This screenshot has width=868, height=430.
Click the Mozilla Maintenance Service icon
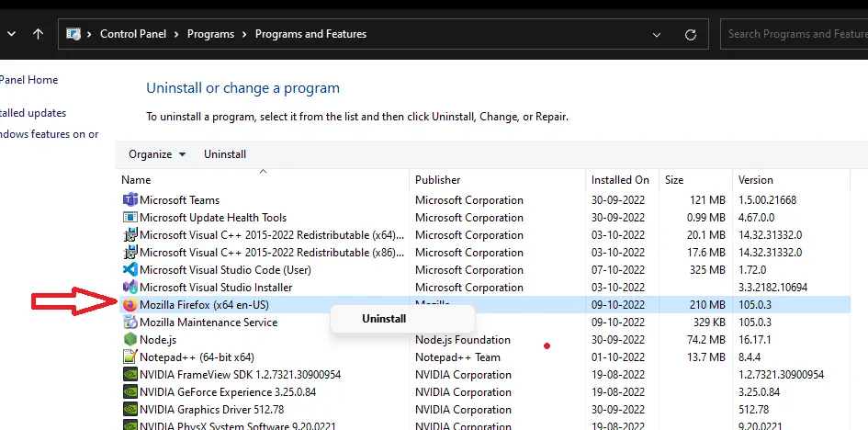(130, 322)
